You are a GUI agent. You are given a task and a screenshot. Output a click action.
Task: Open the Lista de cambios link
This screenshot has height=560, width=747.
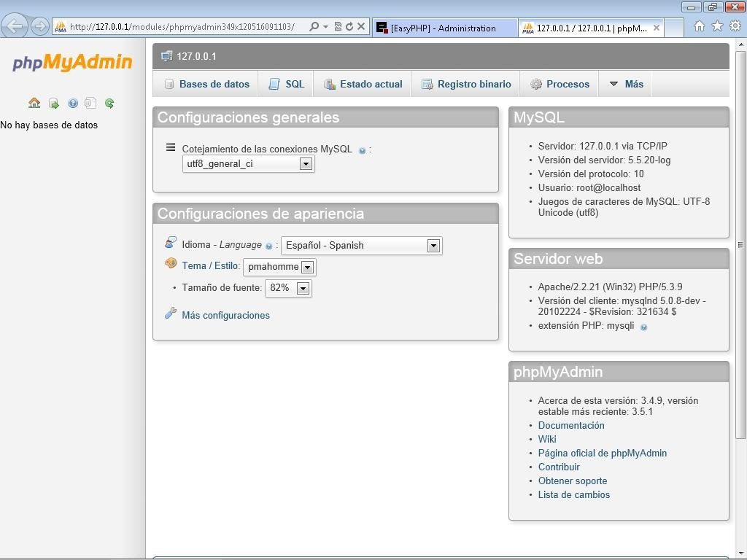(x=574, y=494)
